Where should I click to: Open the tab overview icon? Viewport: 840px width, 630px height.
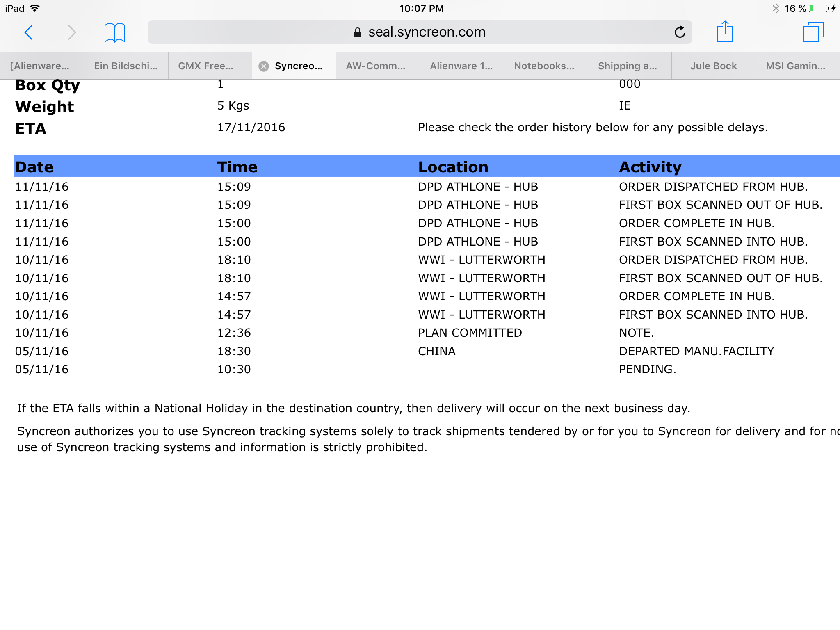(x=813, y=32)
